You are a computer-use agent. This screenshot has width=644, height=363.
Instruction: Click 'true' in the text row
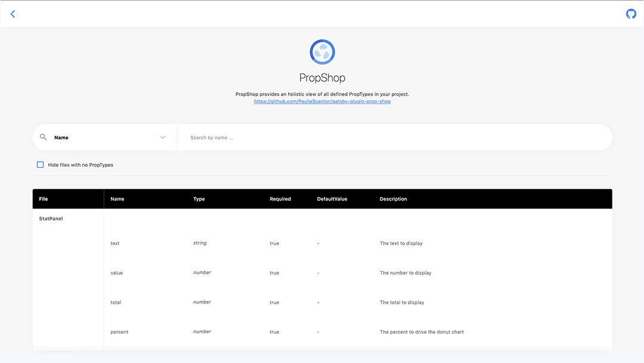pyautogui.click(x=274, y=244)
